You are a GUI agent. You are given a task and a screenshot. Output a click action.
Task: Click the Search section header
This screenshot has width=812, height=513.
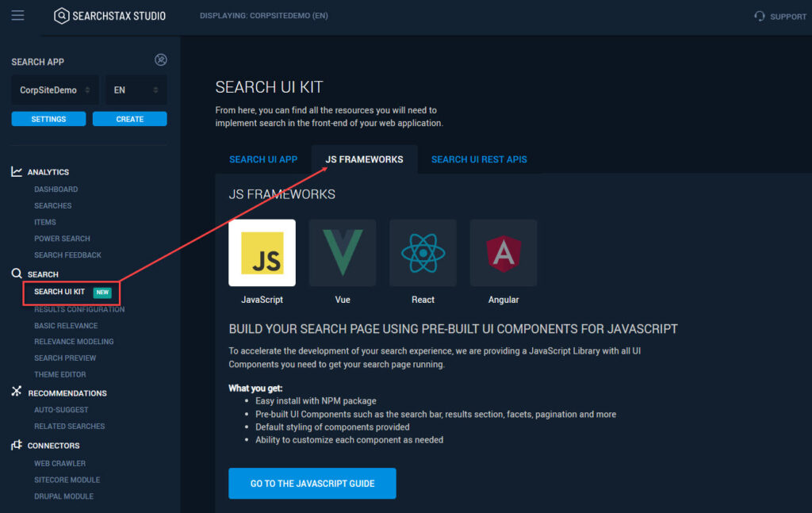[43, 274]
